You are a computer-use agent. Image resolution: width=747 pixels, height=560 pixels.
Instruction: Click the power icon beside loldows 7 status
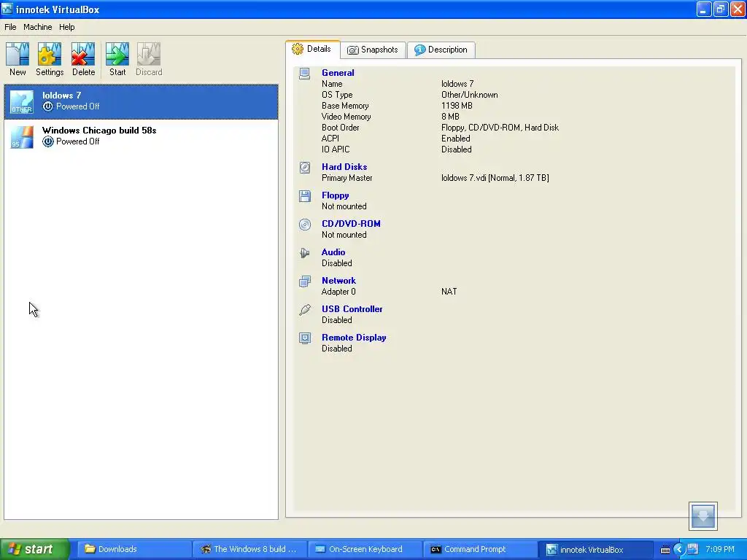click(47, 106)
